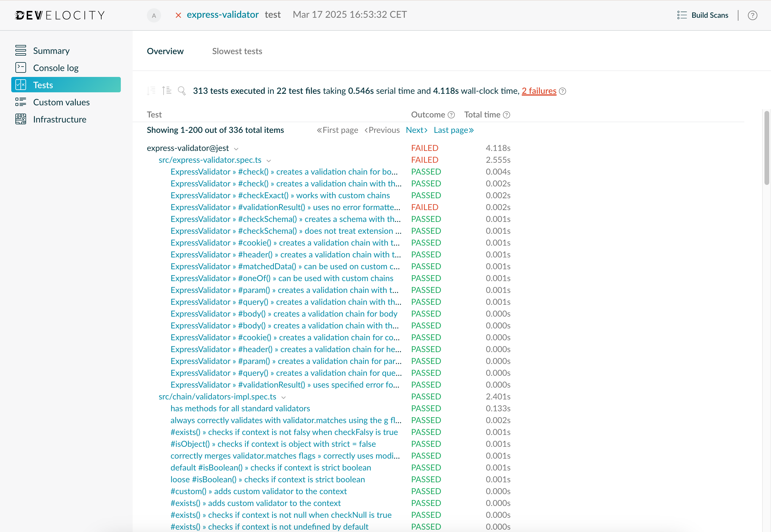The width and height of the screenshot is (771, 532).
Task: Go to the Next page
Action: tap(417, 130)
